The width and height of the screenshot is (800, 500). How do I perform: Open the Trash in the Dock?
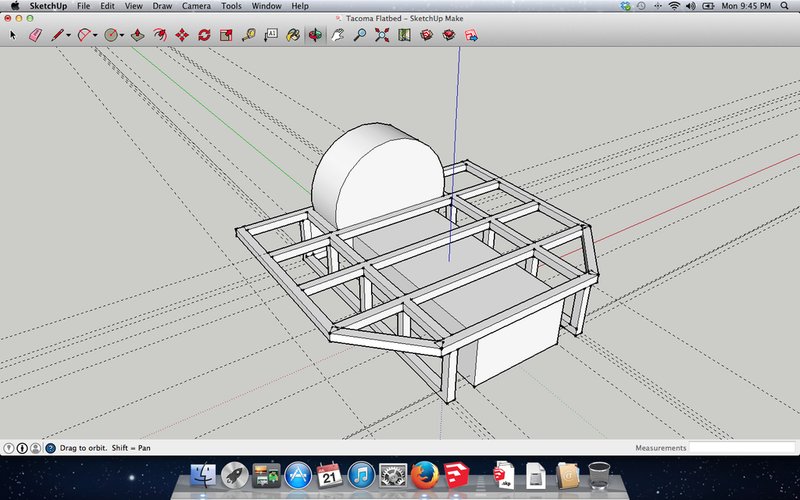point(599,475)
